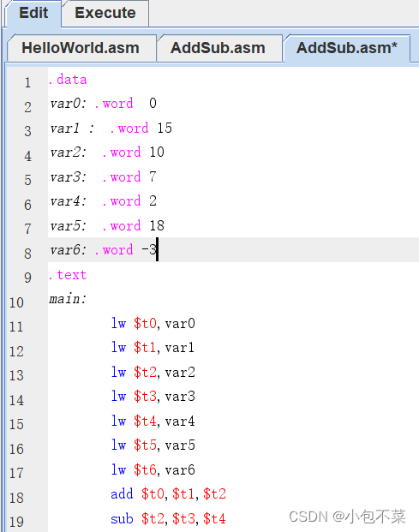Click the $t5 register on line 16
The width and height of the screenshot is (419, 532).
coord(145,445)
